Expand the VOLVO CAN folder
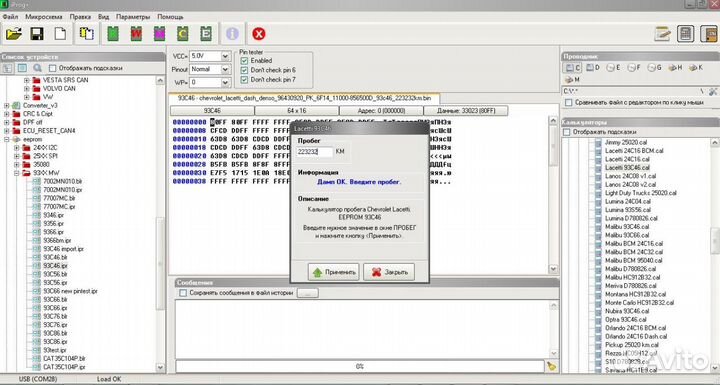This screenshot has height=385, width=720. coord(27,88)
